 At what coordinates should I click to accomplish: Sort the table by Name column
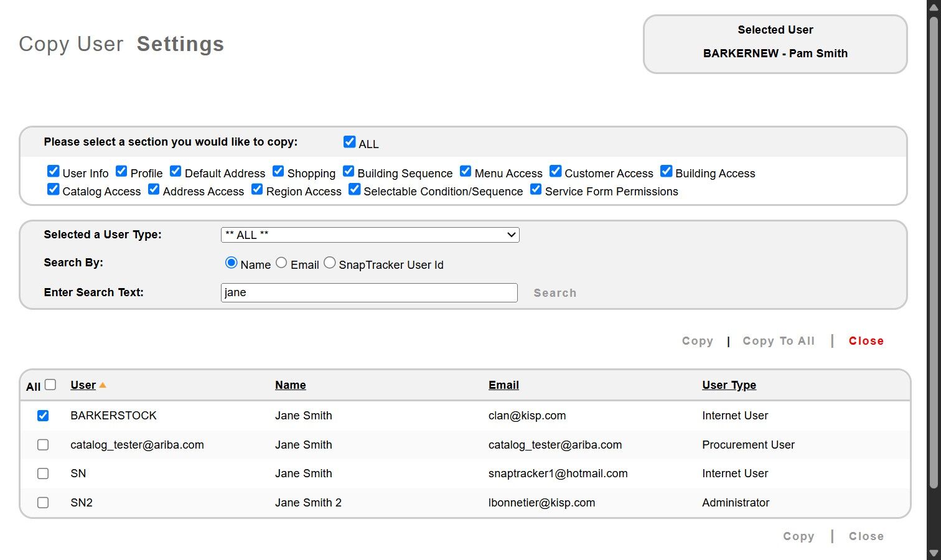pyautogui.click(x=290, y=385)
